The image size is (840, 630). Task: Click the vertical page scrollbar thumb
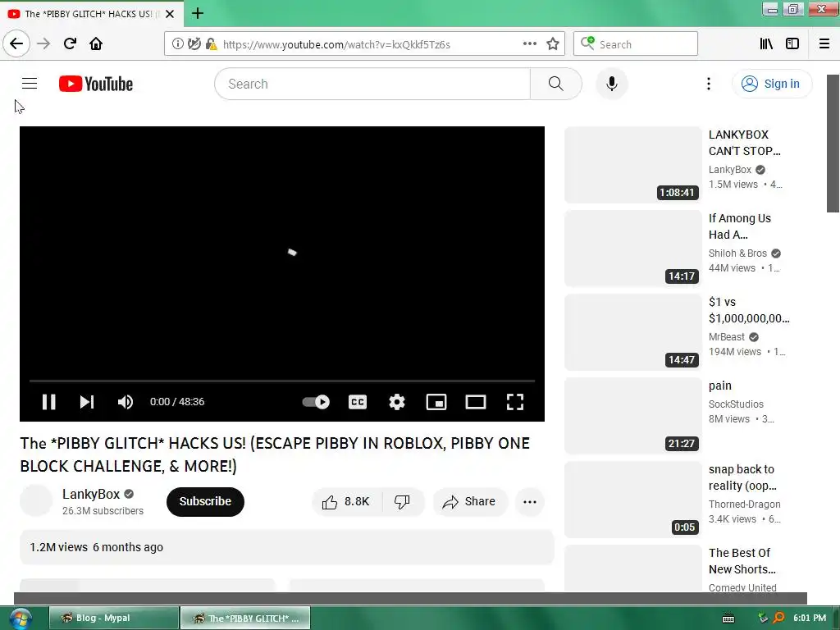(833, 144)
